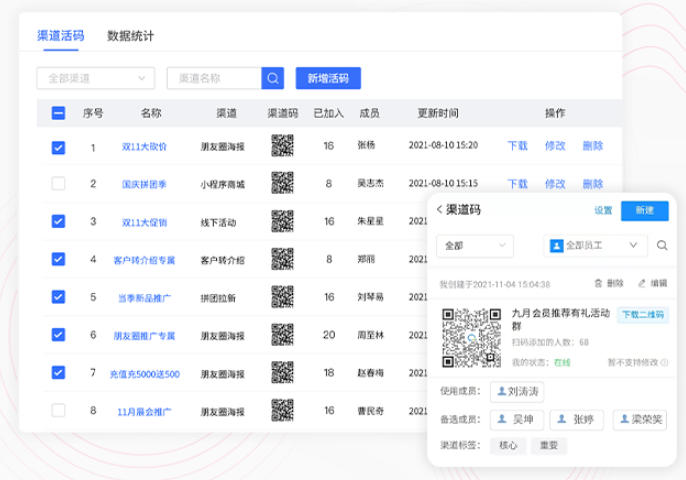Open the 全部 filter dropdown in panel
The height and width of the screenshot is (480, 686).
pyautogui.click(x=475, y=246)
